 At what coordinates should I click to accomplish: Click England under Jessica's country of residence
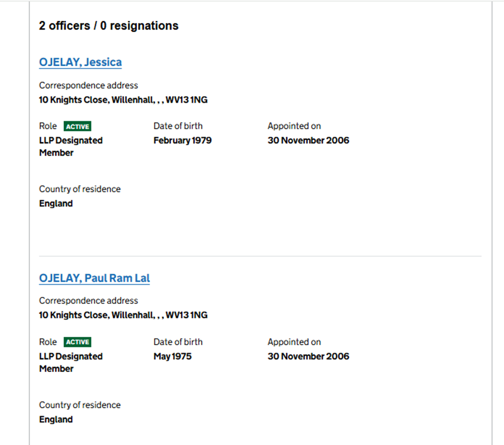pos(56,204)
